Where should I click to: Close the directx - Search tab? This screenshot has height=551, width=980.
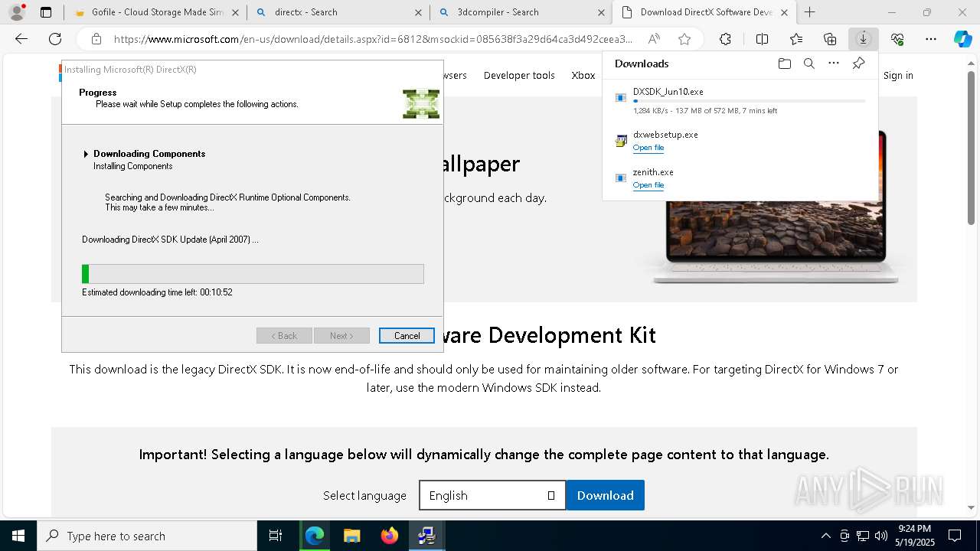click(418, 12)
